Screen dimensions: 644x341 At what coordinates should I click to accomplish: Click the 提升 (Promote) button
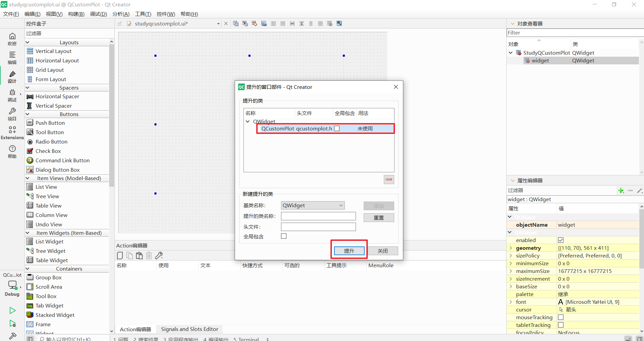[349, 251]
